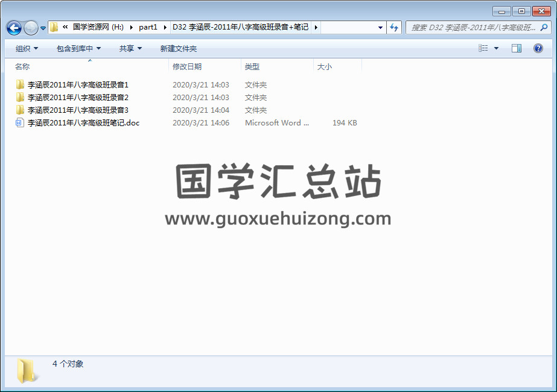The image size is (557, 392).
Task: Select folder icon of 录音3
Action: tap(20, 110)
